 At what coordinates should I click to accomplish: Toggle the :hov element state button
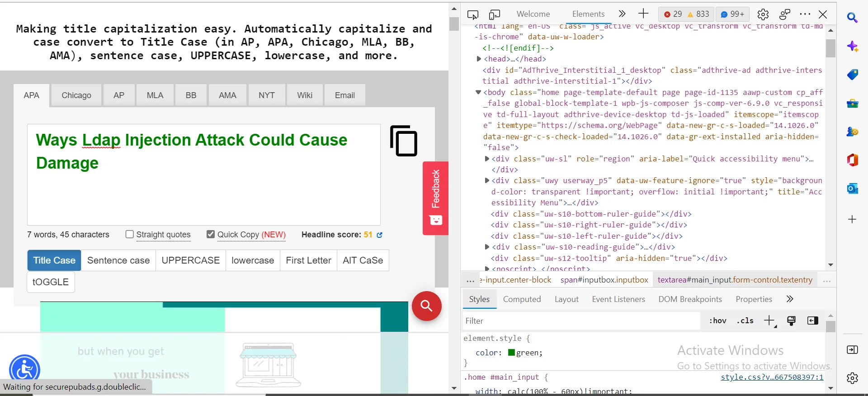717,321
